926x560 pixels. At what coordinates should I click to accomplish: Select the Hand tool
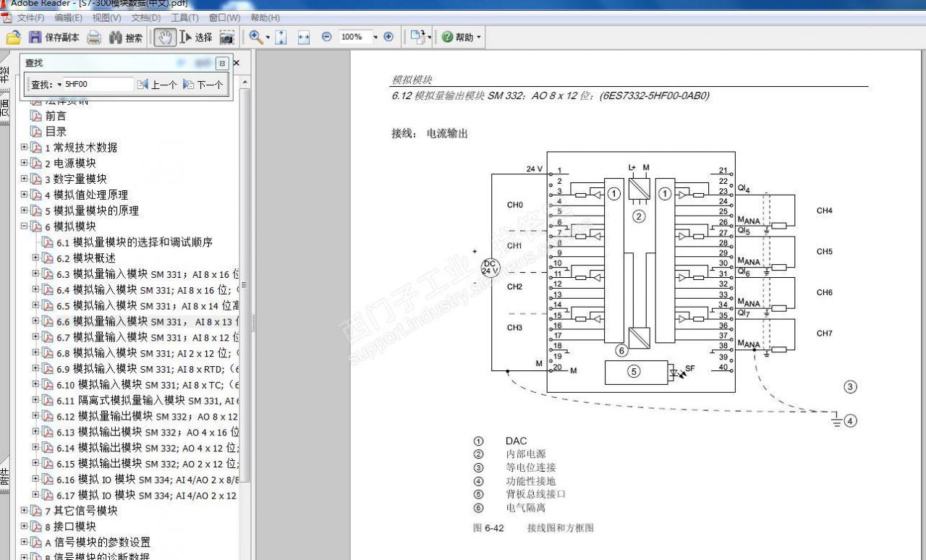pyautogui.click(x=164, y=38)
